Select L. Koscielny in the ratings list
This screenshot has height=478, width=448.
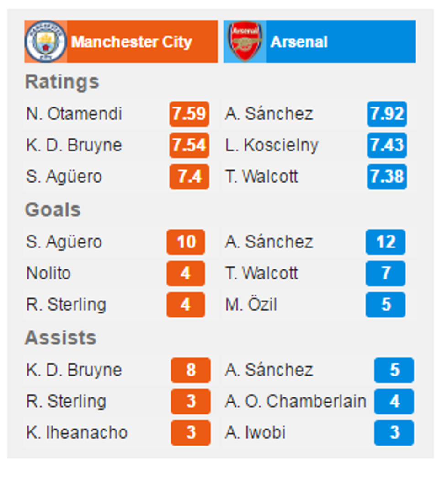(272, 145)
